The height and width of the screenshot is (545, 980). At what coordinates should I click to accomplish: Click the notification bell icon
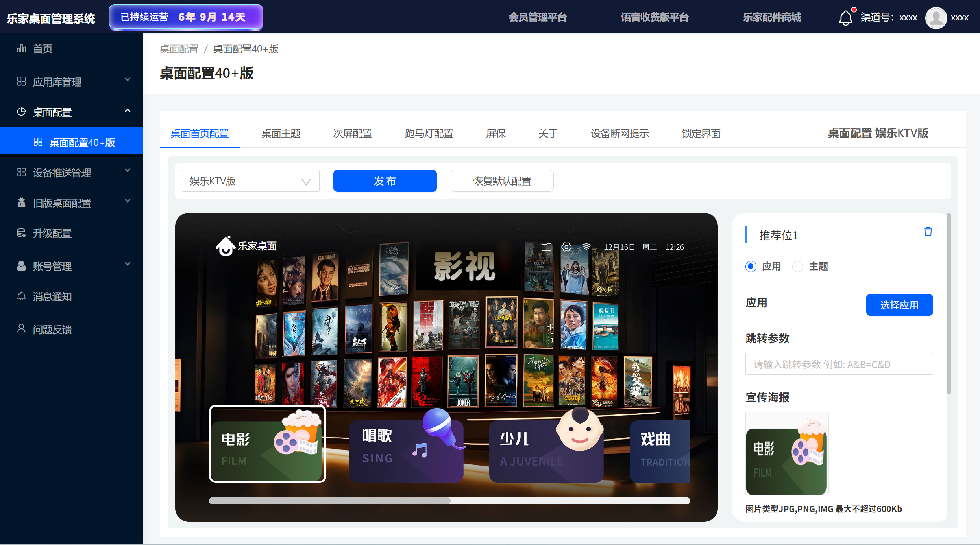(845, 18)
